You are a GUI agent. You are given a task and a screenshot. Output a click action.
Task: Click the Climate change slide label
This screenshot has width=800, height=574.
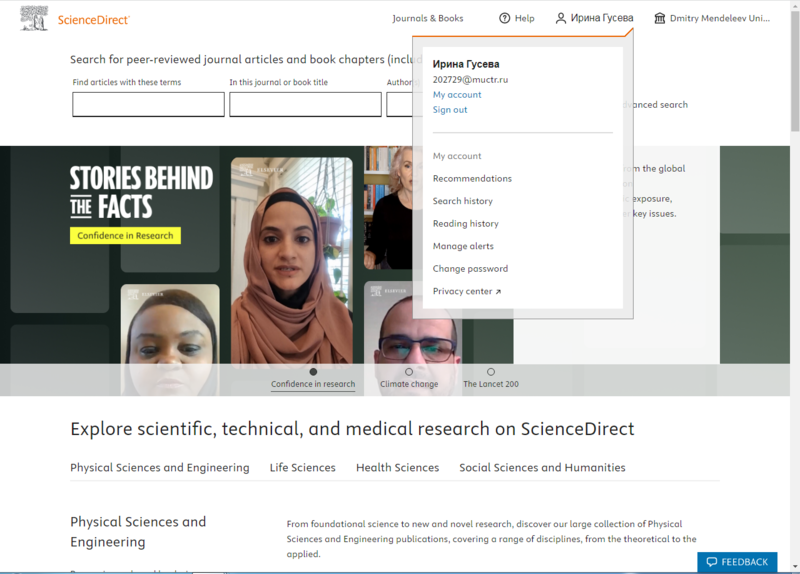click(409, 384)
